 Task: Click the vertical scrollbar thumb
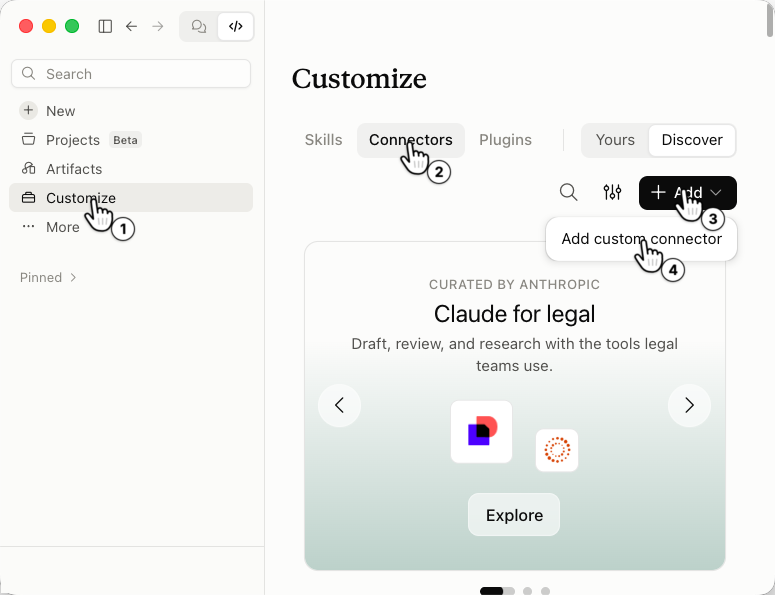[x=770, y=20]
